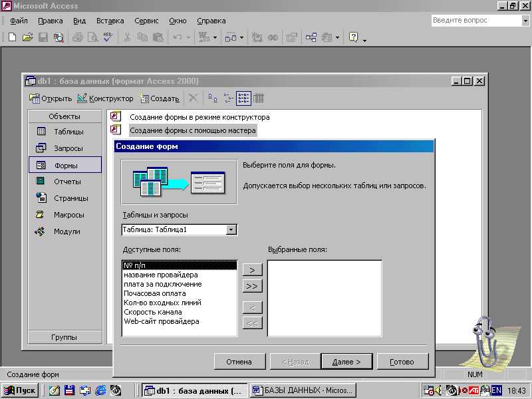The height and width of the screenshot is (399, 532).
Task: Click the Relationships toolbar icon
Action: (311, 37)
